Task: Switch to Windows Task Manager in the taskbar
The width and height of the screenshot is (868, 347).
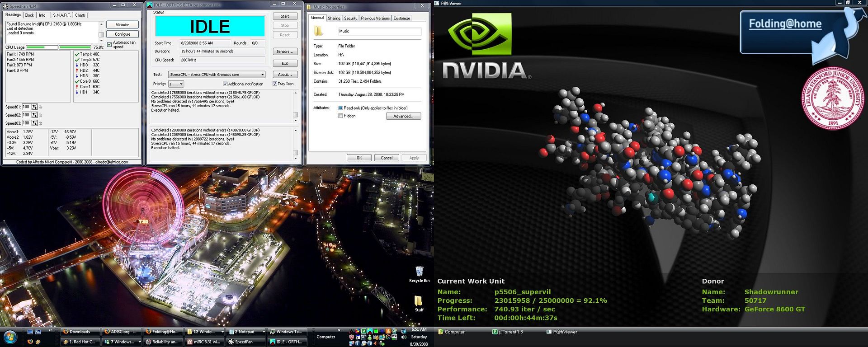Action: pos(288,332)
